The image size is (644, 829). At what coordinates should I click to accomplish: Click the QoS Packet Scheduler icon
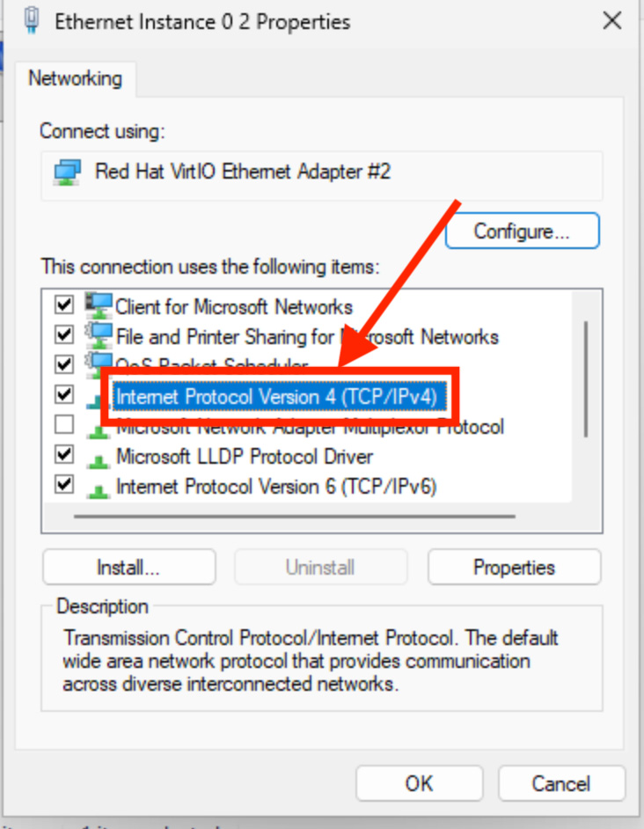coord(98,364)
